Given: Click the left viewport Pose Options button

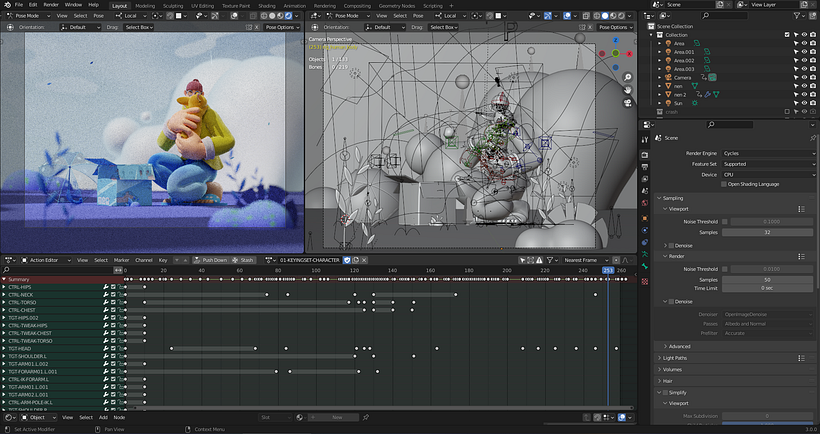Looking at the screenshot, I should pyautogui.click(x=282, y=27).
